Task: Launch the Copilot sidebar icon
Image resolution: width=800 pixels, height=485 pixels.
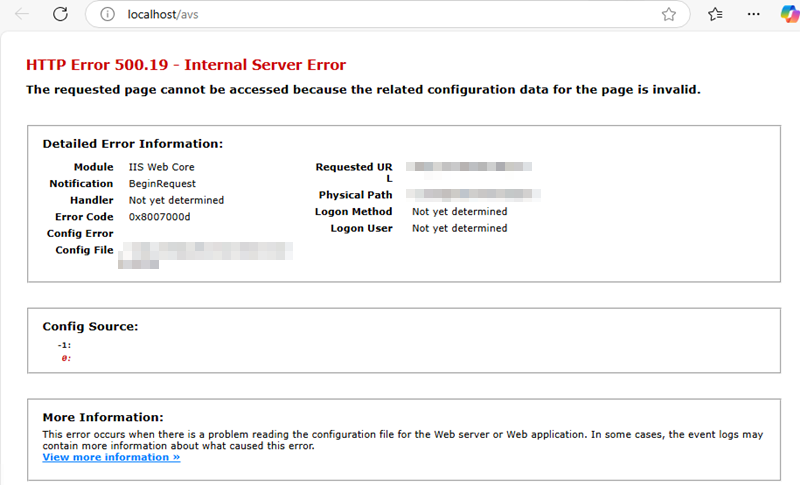Action: pyautogui.click(x=788, y=15)
